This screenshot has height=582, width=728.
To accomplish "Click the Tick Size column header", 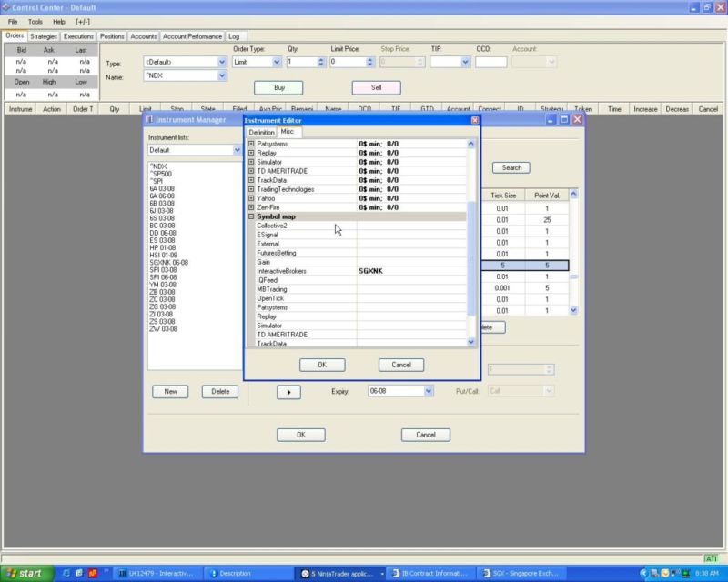I will click(x=503, y=196).
